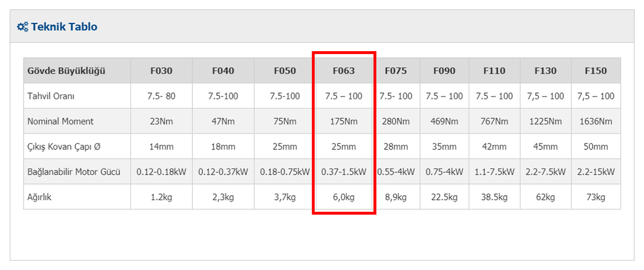This screenshot has width=644, height=270.
Task: Select the F130 column header
Action: 545,71
